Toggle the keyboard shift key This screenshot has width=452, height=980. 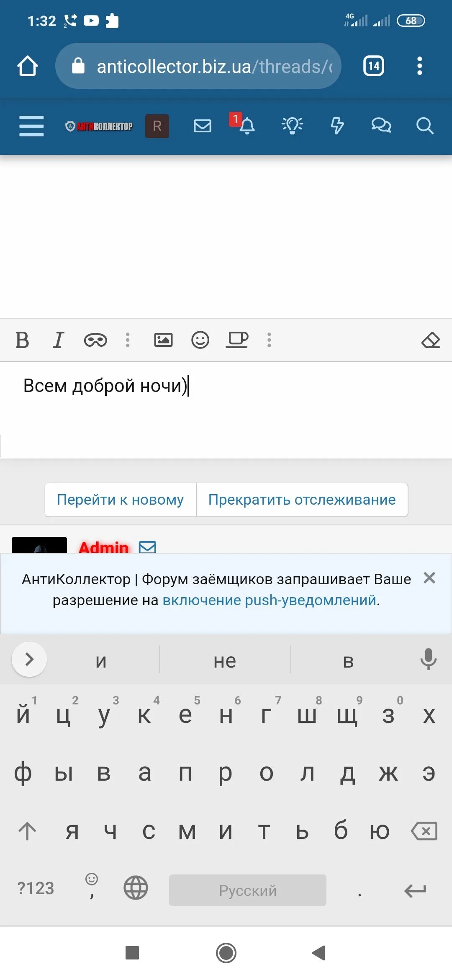click(x=28, y=831)
